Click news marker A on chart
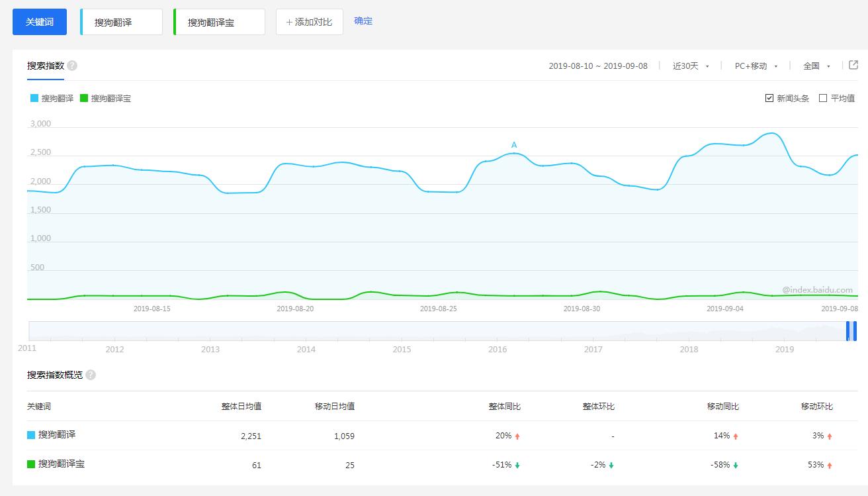Image resolution: width=868 pixels, height=496 pixels. (x=514, y=145)
